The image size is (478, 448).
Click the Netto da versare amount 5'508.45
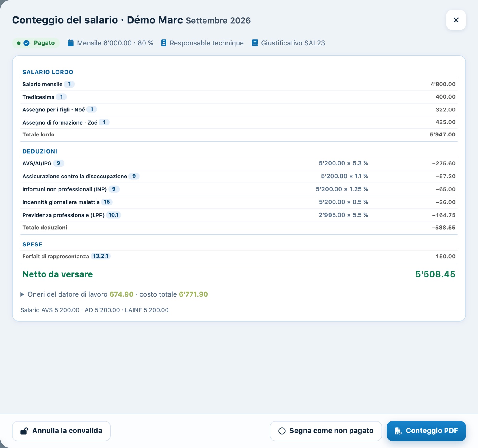pyautogui.click(x=435, y=274)
